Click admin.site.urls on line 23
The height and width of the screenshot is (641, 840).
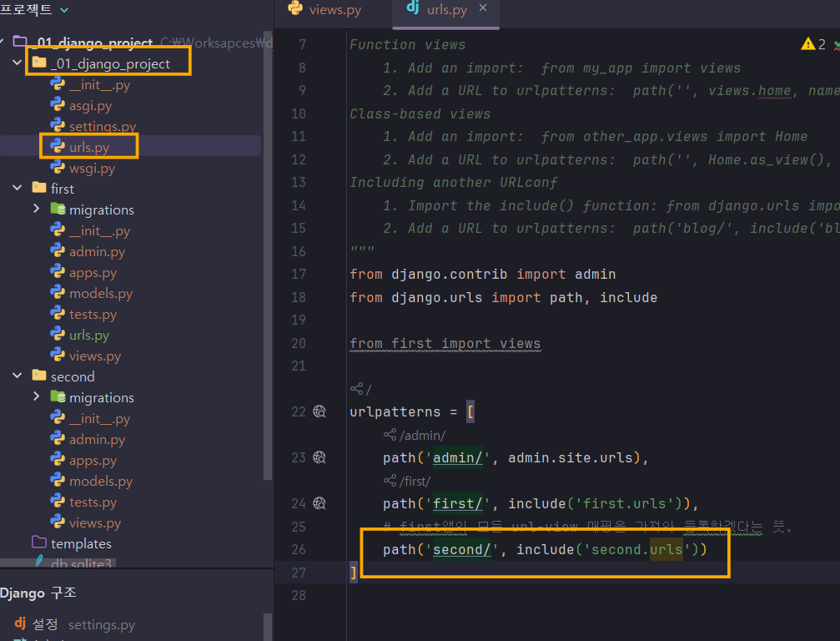point(571,457)
